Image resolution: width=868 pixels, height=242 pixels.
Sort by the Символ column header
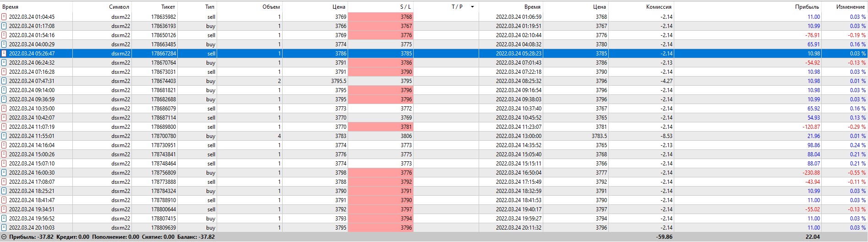[119, 7]
